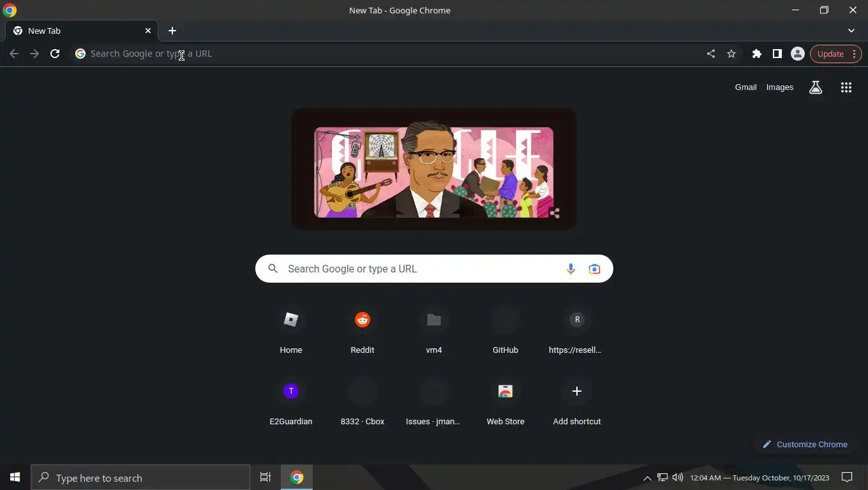Image resolution: width=868 pixels, height=490 pixels.
Task: Open Task View on the taskbar
Action: pyautogui.click(x=266, y=477)
